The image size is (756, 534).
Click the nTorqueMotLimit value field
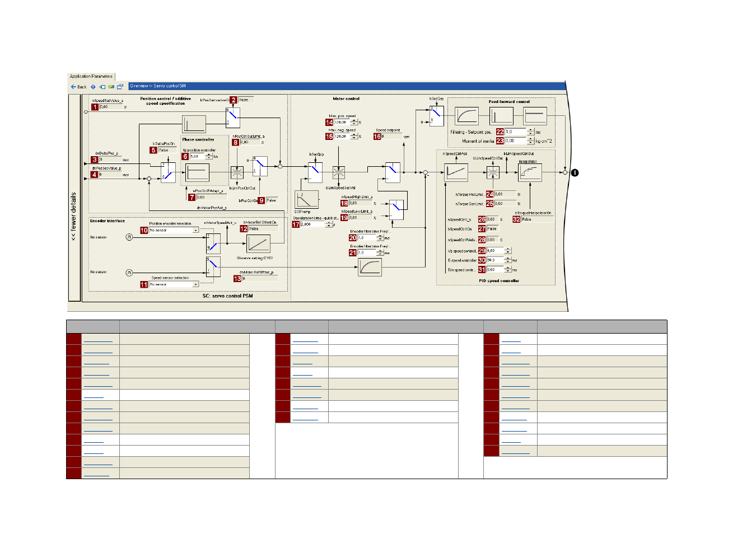[506, 194]
